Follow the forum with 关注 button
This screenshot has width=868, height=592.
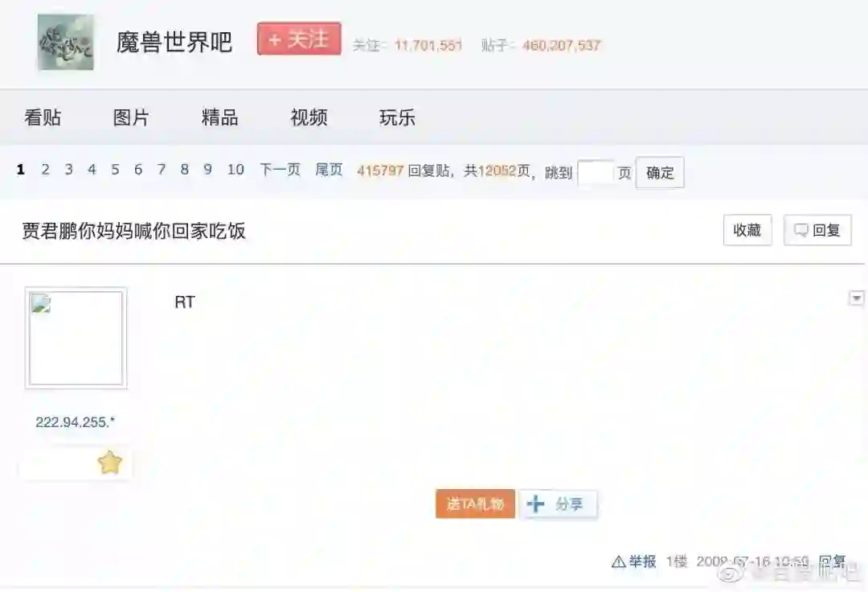[299, 39]
